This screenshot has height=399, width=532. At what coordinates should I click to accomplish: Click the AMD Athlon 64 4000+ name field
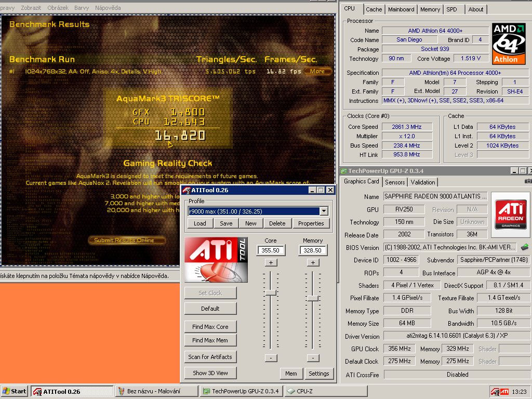tap(435, 31)
